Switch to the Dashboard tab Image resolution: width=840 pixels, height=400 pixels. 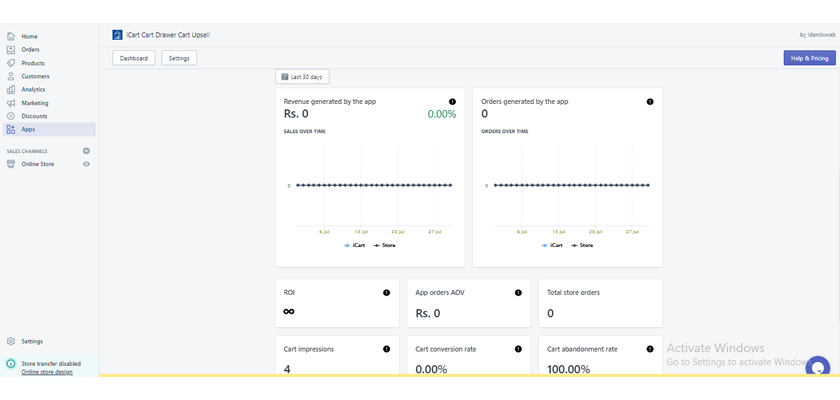click(134, 58)
